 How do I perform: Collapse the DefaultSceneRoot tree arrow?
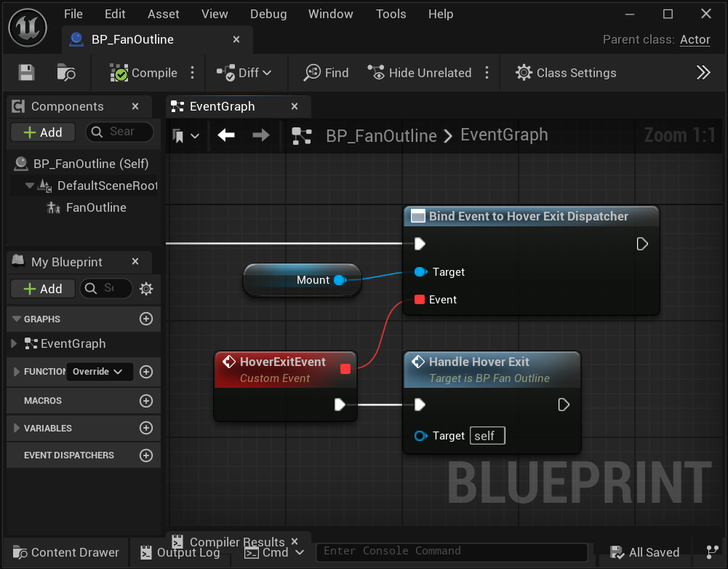pos(29,186)
